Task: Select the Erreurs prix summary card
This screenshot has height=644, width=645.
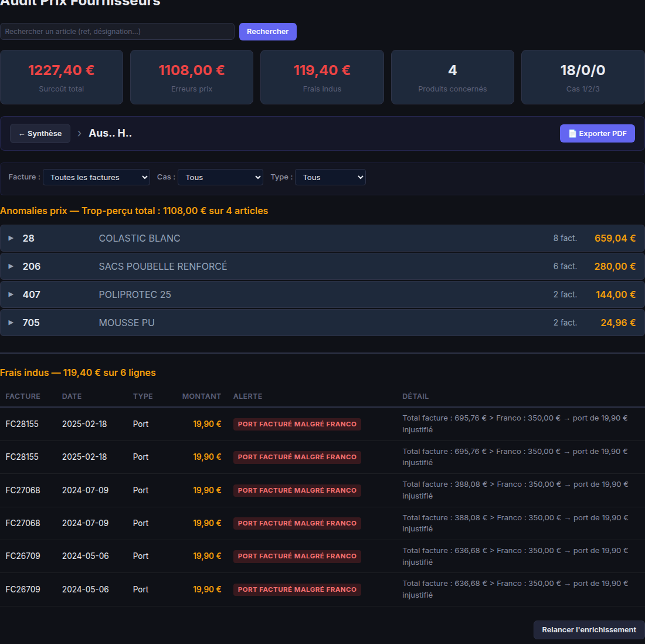Action: 192,77
